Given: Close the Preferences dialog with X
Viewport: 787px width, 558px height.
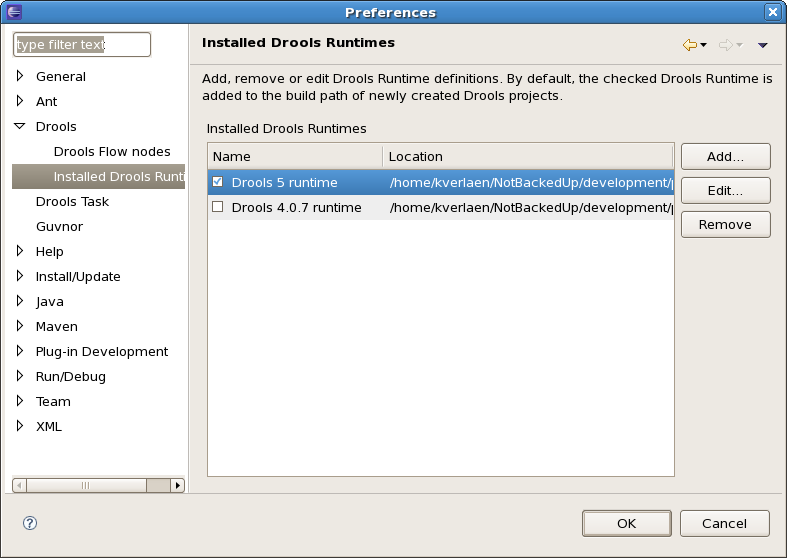Looking at the screenshot, I should 772,12.
